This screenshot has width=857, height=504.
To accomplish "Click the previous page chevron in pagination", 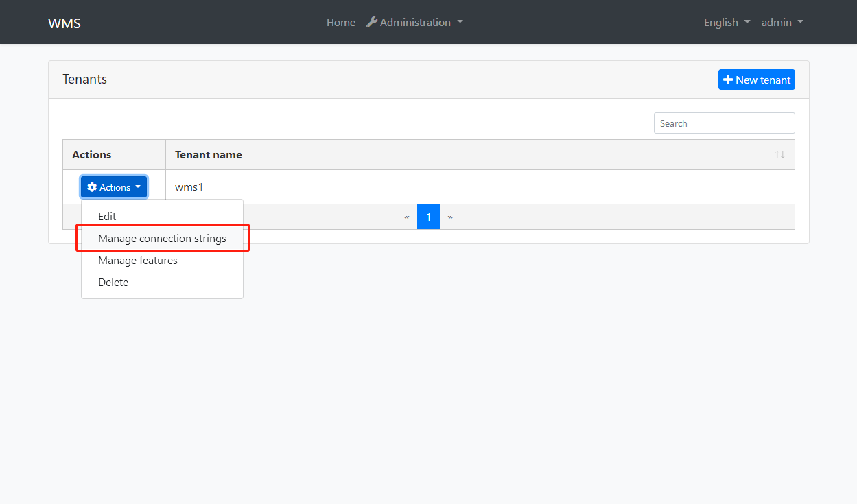I will pyautogui.click(x=407, y=217).
